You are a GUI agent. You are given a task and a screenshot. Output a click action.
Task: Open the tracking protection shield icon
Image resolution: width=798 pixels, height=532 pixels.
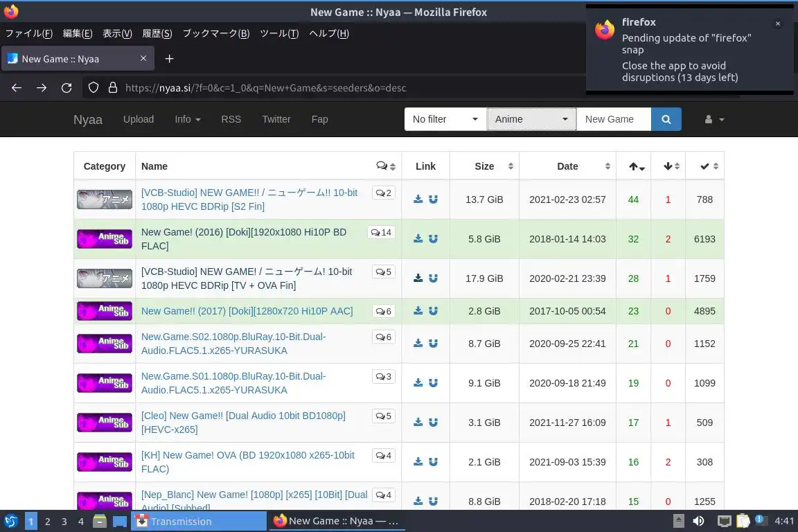93,87
